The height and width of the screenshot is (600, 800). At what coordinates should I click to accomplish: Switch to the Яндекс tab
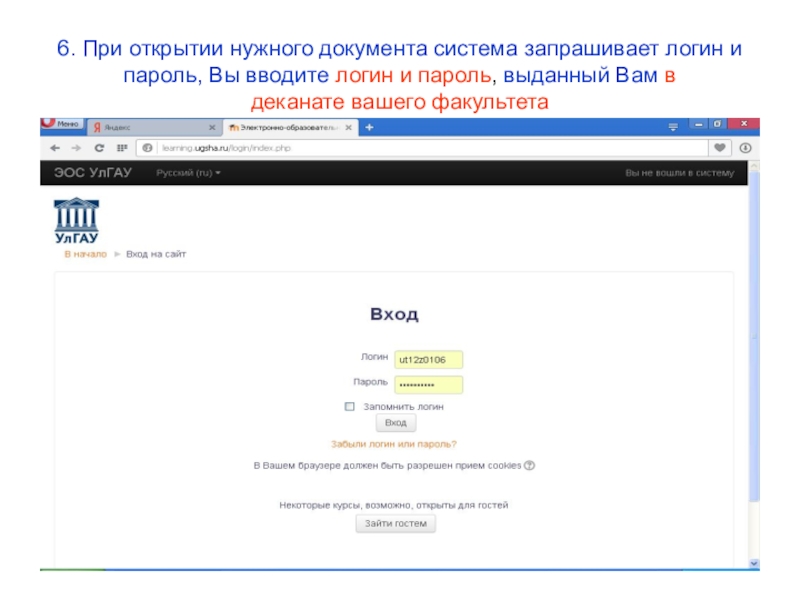[x=140, y=128]
